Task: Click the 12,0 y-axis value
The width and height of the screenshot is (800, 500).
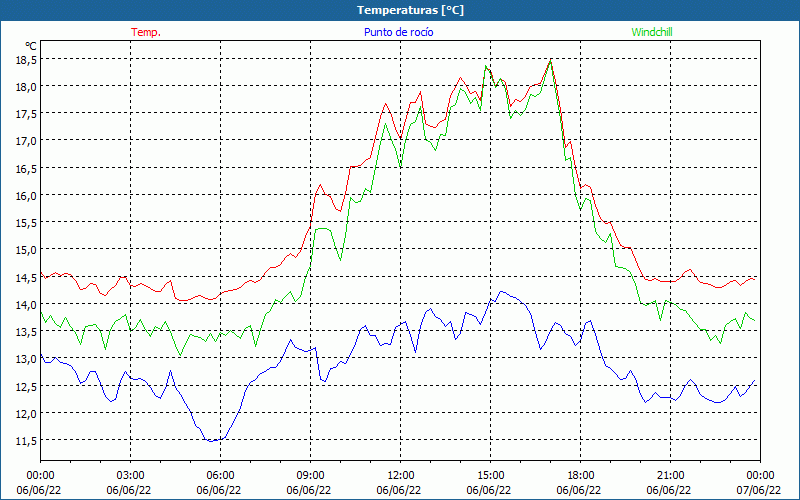Action: tap(27, 414)
